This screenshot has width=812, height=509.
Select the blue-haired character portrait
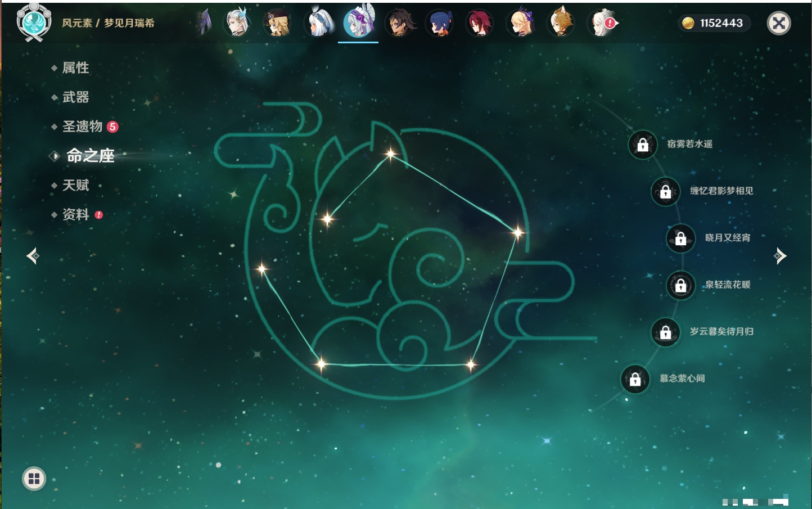440,23
